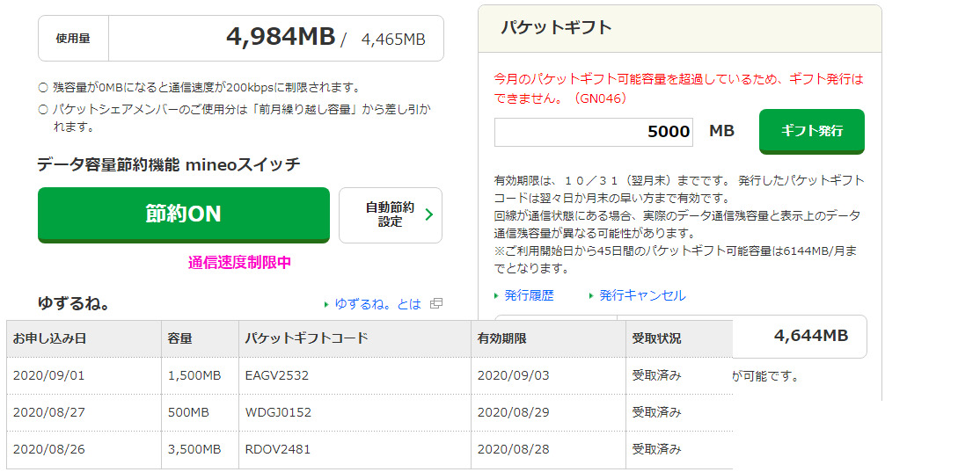
Task: Select gift code EAGV2532 in the table
Action: point(277,375)
